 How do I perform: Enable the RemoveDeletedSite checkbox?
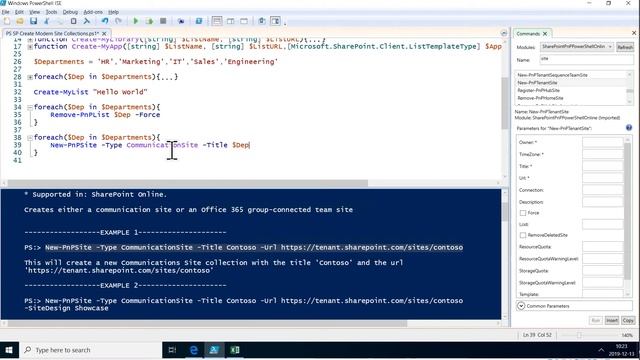click(523, 235)
